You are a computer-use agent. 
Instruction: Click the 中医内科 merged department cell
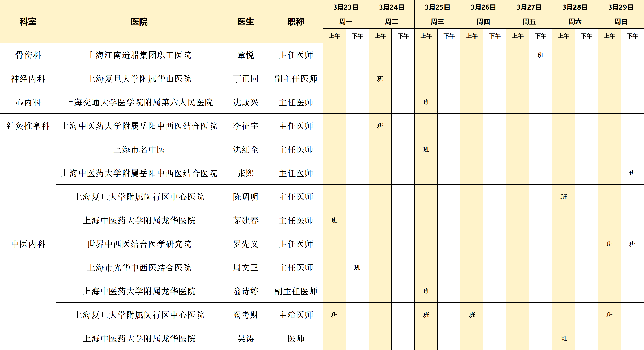(28, 244)
